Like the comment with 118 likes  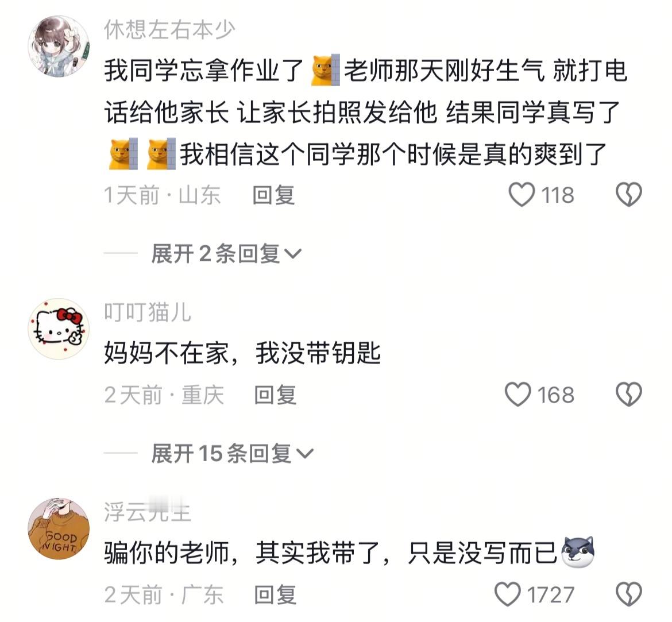point(522,195)
